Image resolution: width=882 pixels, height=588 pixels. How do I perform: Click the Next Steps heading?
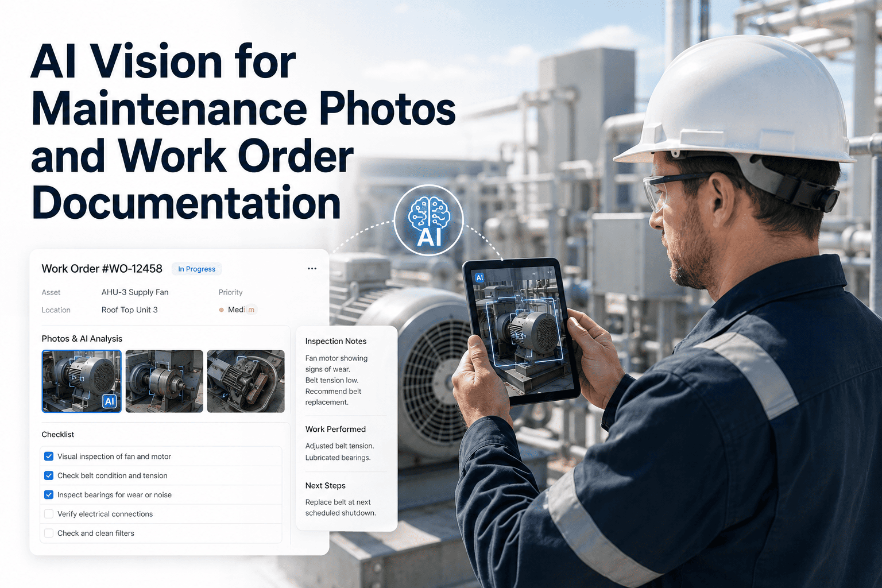tap(326, 486)
